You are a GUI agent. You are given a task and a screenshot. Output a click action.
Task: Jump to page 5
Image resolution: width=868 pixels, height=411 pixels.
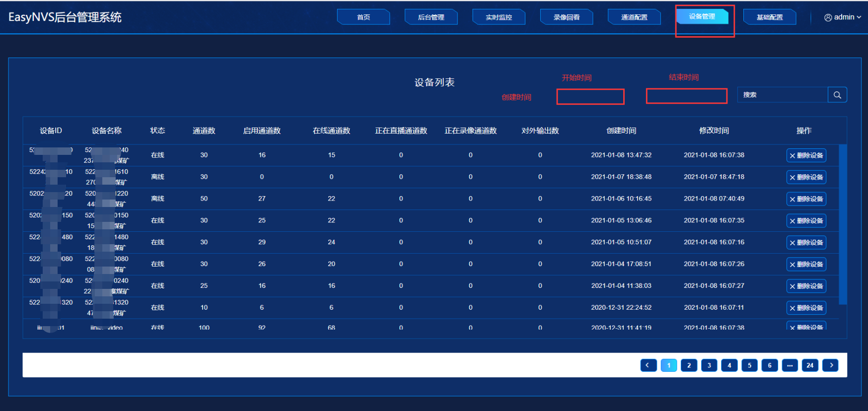click(x=750, y=365)
